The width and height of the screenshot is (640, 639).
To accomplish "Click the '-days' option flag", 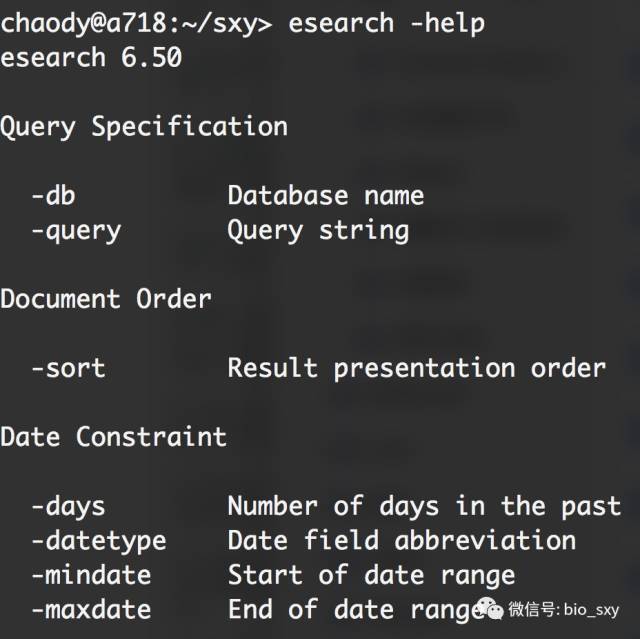I will click(69, 508).
